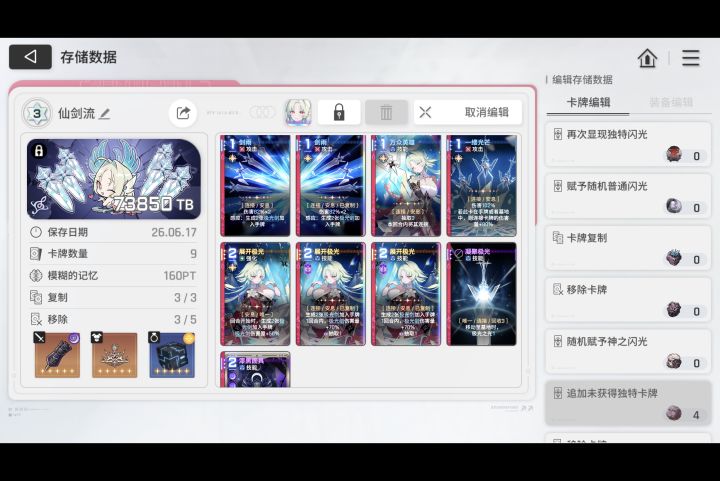This screenshot has width=720, height=481.
Task: Click currency icon with count 4
Action: [x=674, y=413]
